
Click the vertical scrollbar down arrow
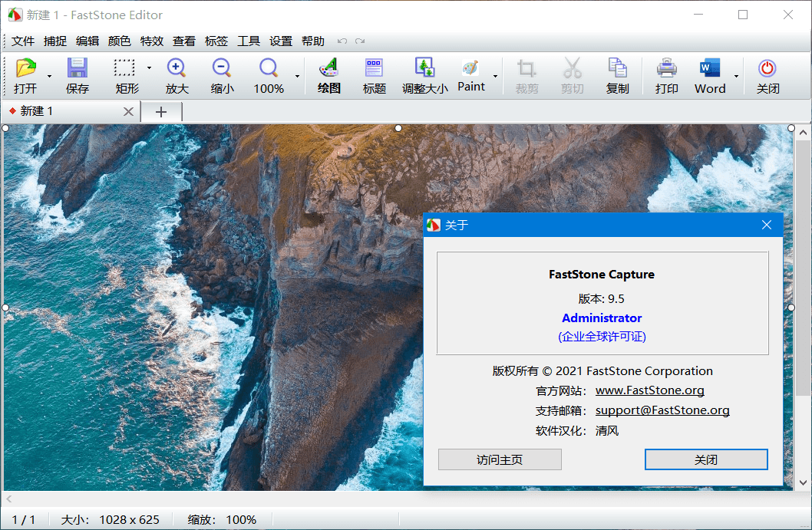click(803, 482)
